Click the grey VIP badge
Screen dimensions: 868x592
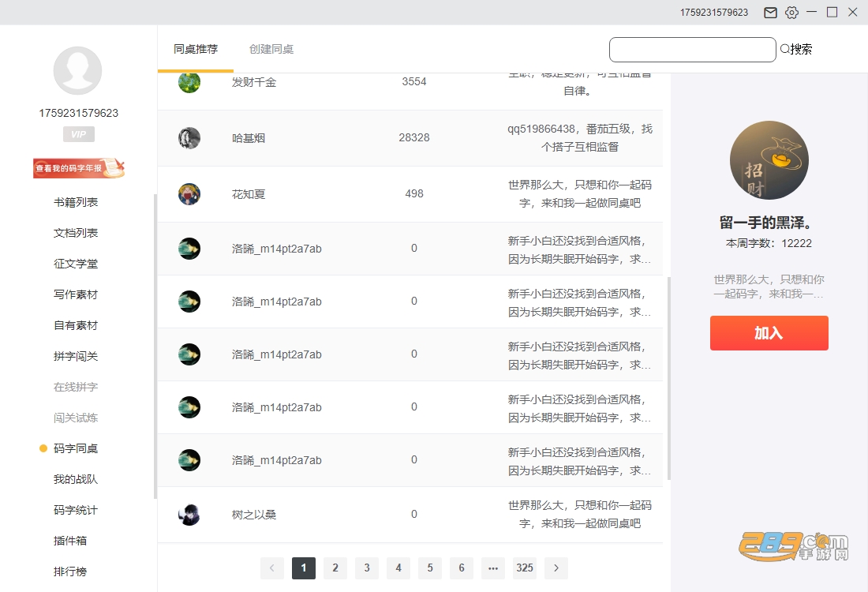point(79,134)
